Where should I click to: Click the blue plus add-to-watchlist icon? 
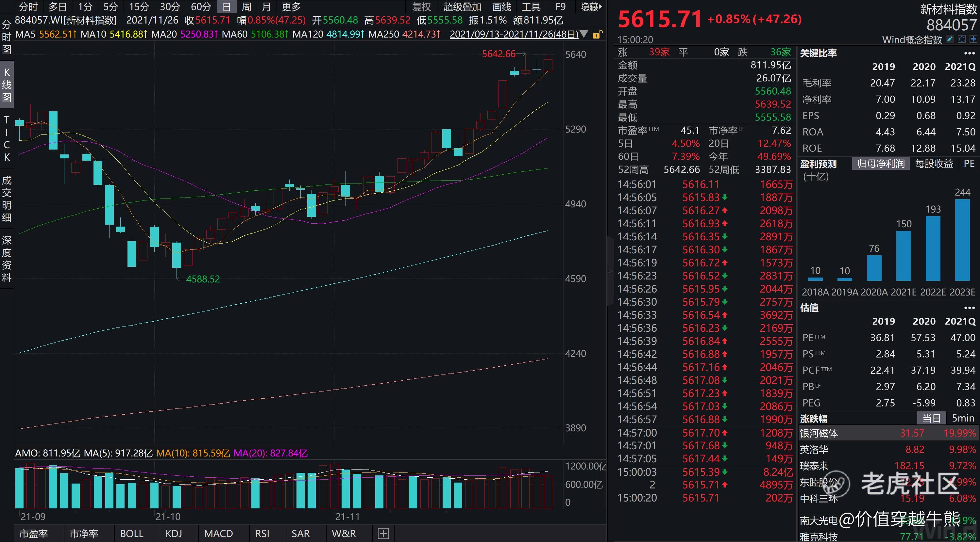tap(973, 39)
